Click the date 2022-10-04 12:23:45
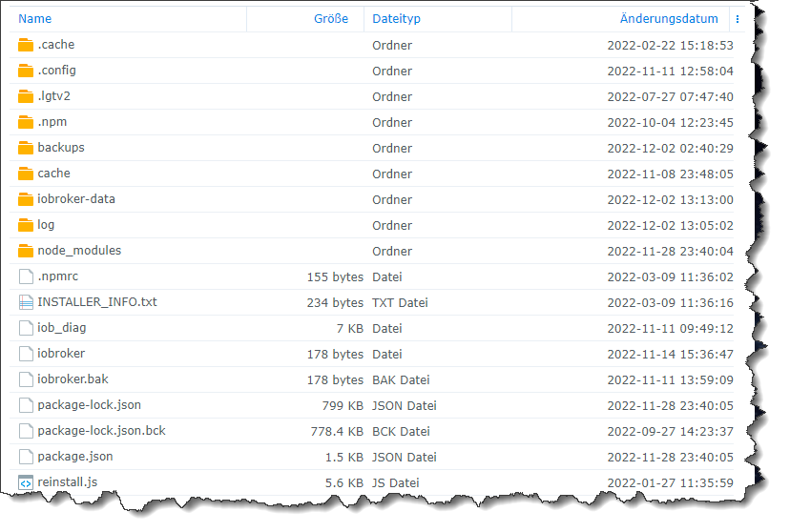Screen dimensions: 790x532 point(670,122)
